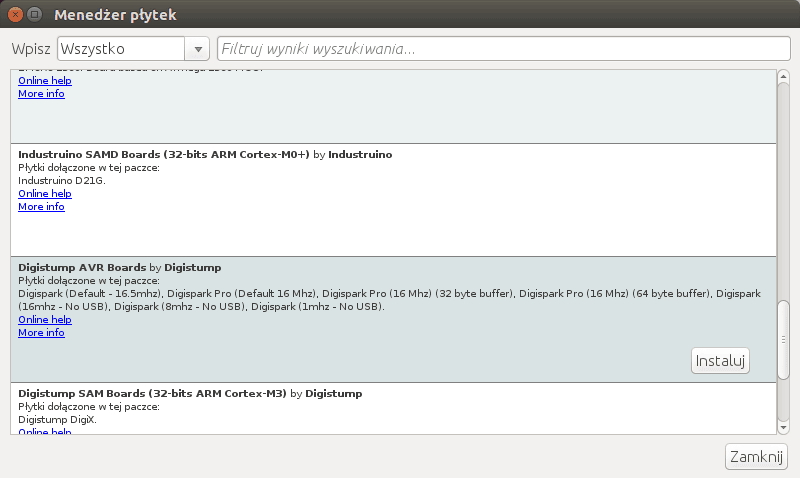Click Instaluj to install Digistump AVR Boards
The image size is (800, 478).
720,361
